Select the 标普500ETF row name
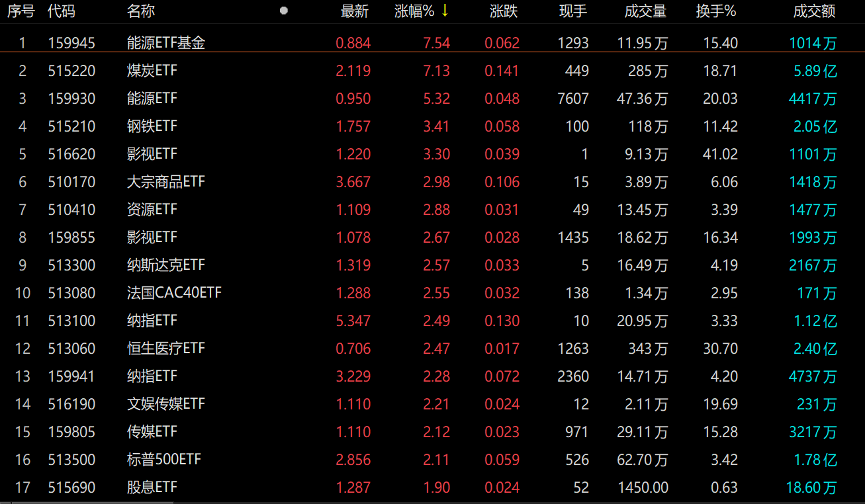The image size is (865, 504). point(164,460)
